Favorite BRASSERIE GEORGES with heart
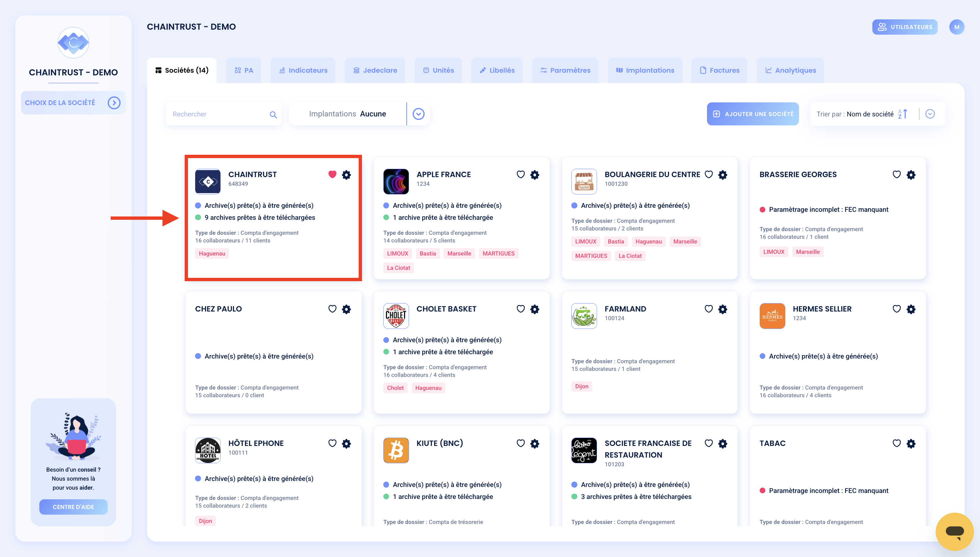The width and height of the screenshot is (980, 557). 897,174
